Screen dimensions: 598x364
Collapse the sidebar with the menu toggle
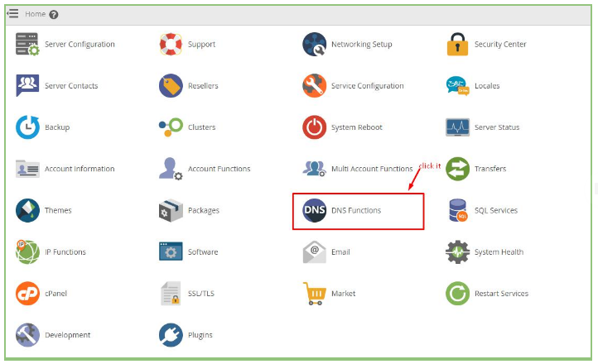(x=12, y=14)
